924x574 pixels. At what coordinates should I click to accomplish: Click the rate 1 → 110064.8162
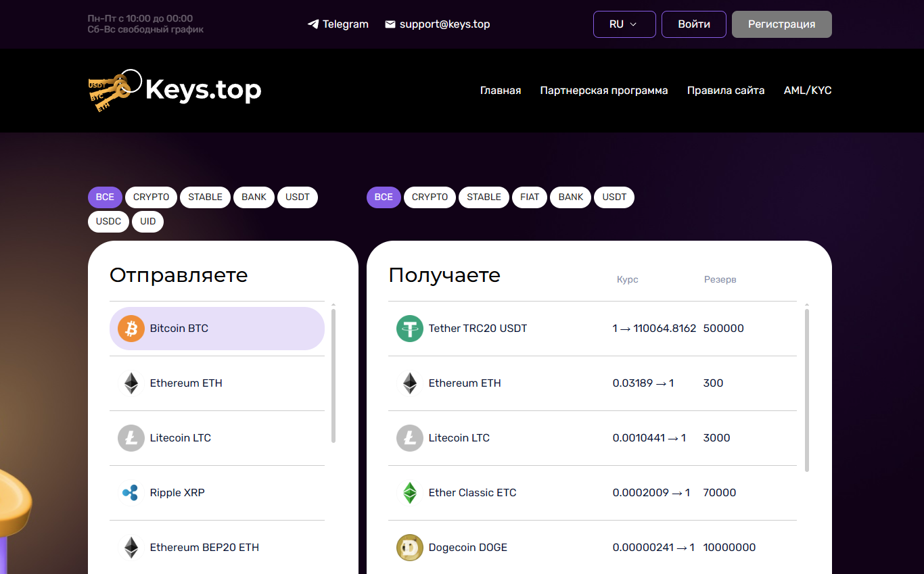click(x=654, y=329)
